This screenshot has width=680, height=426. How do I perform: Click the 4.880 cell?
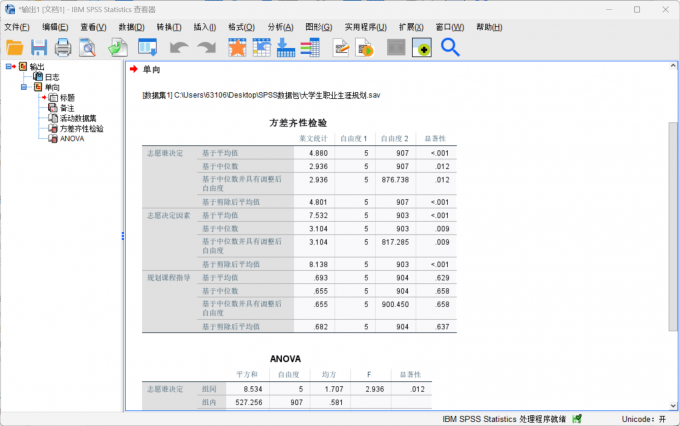pos(318,153)
